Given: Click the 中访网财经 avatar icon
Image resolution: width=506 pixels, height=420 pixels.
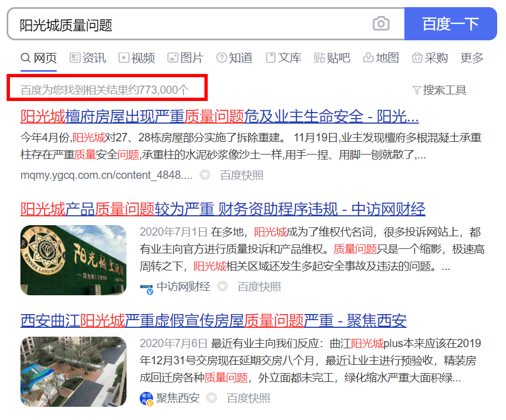Looking at the screenshot, I should pos(146,288).
